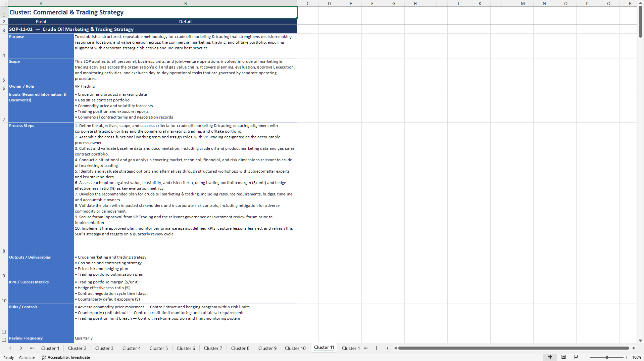Select the Process Steps label cell

click(41, 188)
